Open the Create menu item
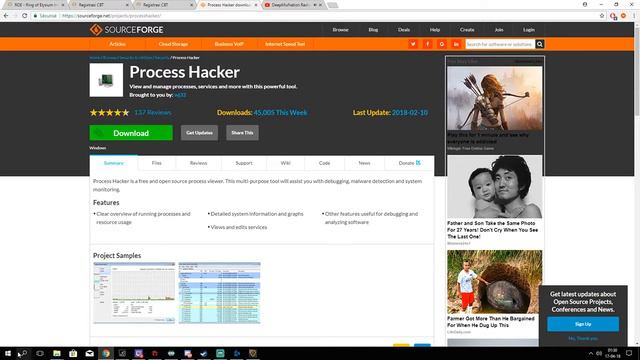Viewport: 640px width, 360px height. [x=467, y=30]
